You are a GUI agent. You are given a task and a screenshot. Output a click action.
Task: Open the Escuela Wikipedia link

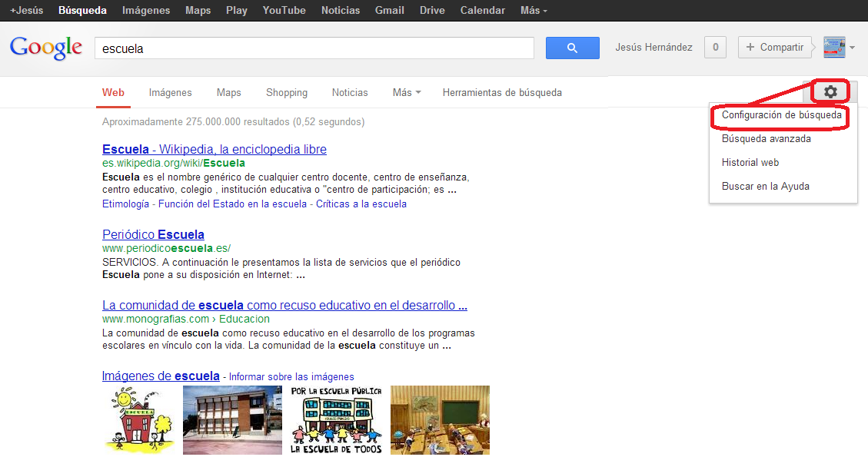215,149
